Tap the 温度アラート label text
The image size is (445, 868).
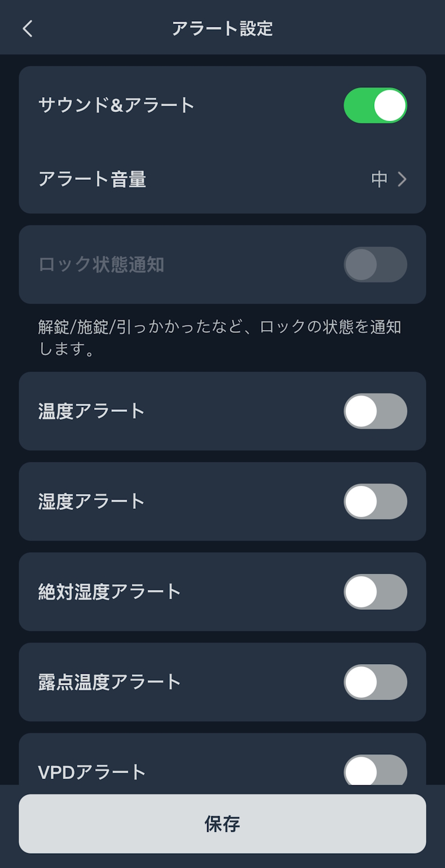point(91,411)
